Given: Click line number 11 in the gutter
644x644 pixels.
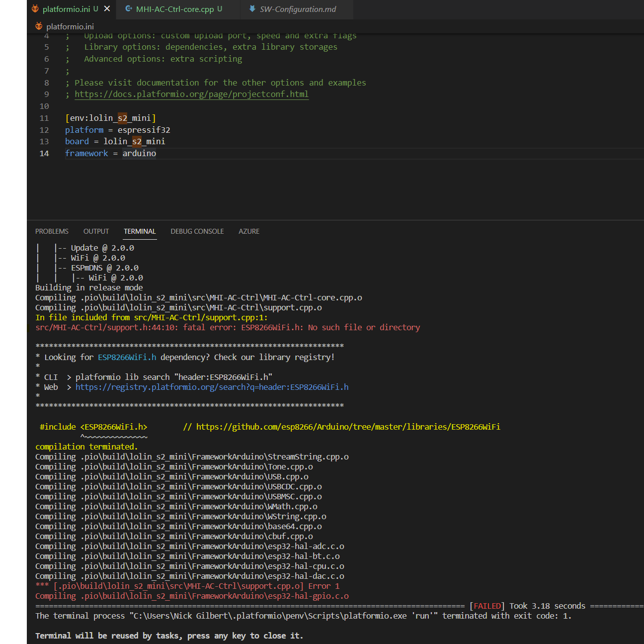Looking at the screenshot, I should [x=44, y=118].
